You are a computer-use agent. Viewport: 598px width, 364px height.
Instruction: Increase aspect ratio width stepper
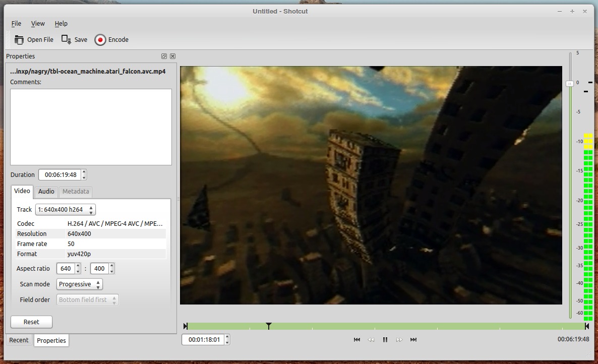click(x=78, y=266)
